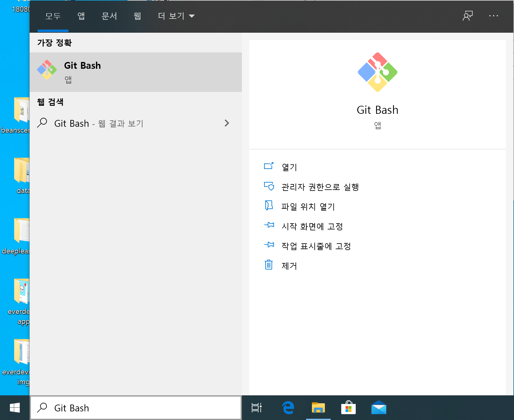514x420 pixels.
Task: Click 관리자 권한으로 실행
Action: coord(320,187)
